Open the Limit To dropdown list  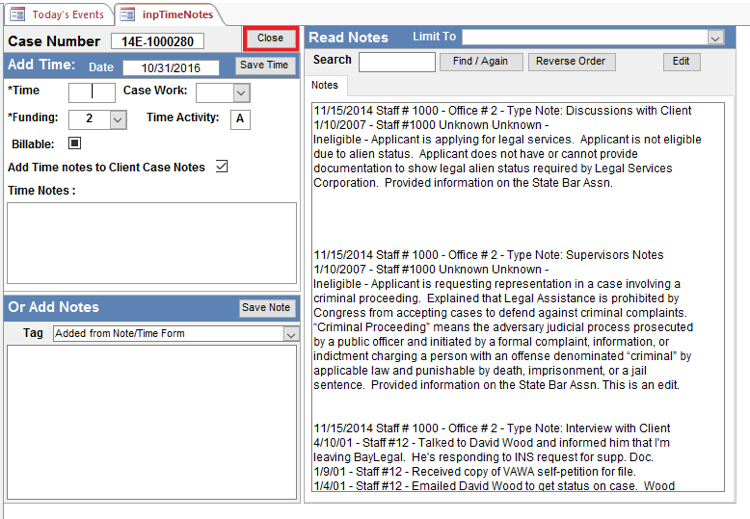coord(715,37)
